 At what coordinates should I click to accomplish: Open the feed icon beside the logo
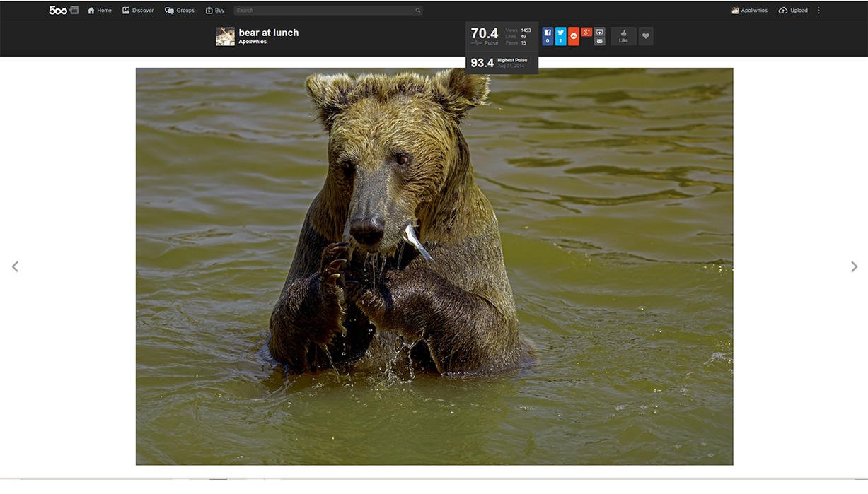pos(74,10)
